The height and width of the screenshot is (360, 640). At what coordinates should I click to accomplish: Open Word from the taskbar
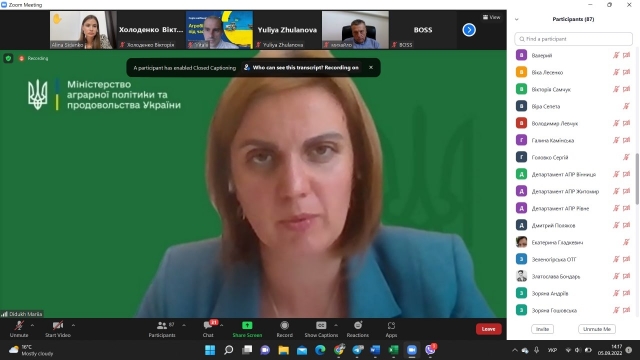375,350
